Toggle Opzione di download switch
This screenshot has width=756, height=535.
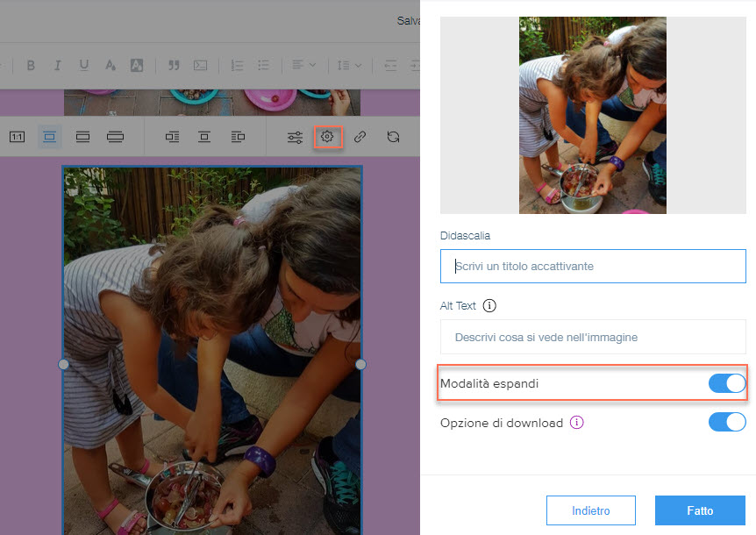[x=727, y=422]
